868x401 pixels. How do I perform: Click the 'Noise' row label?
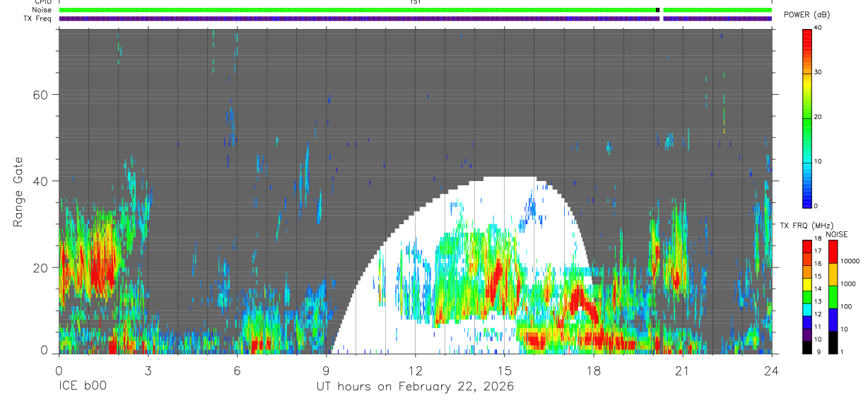tap(42, 10)
